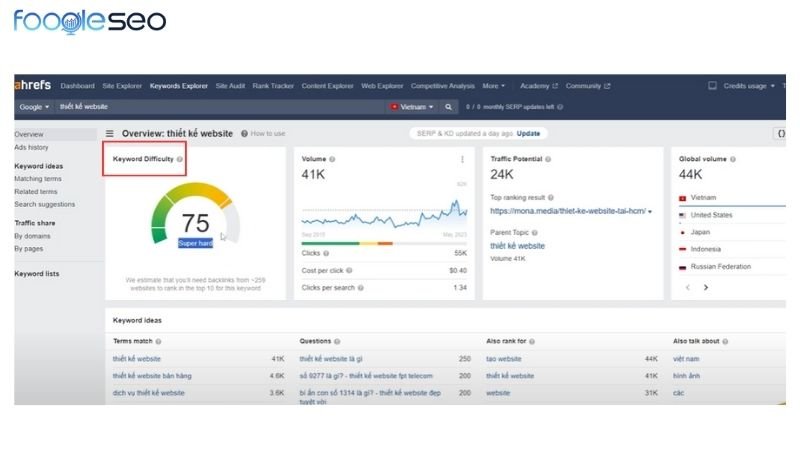Open By domains in sidebar
Viewport: 800px width, 450px height.
[x=32, y=236]
